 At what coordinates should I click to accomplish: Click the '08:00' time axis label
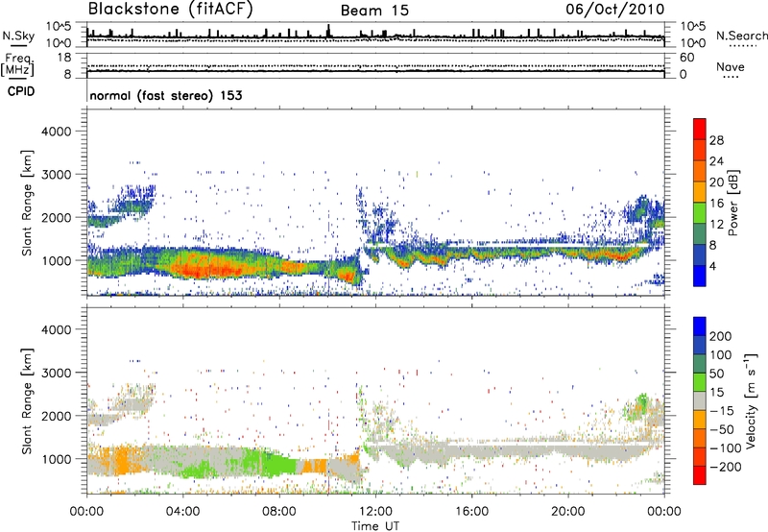pyautogui.click(x=279, y=512)
